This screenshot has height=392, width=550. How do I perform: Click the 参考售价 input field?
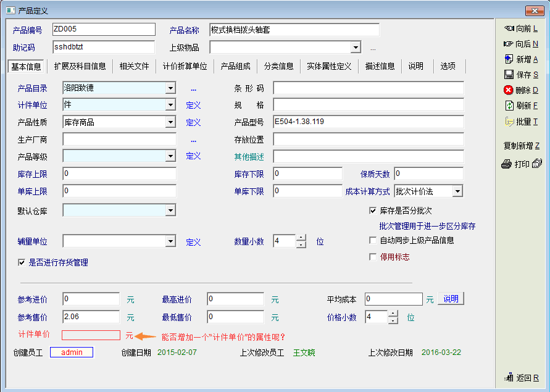tap(91, 317)
